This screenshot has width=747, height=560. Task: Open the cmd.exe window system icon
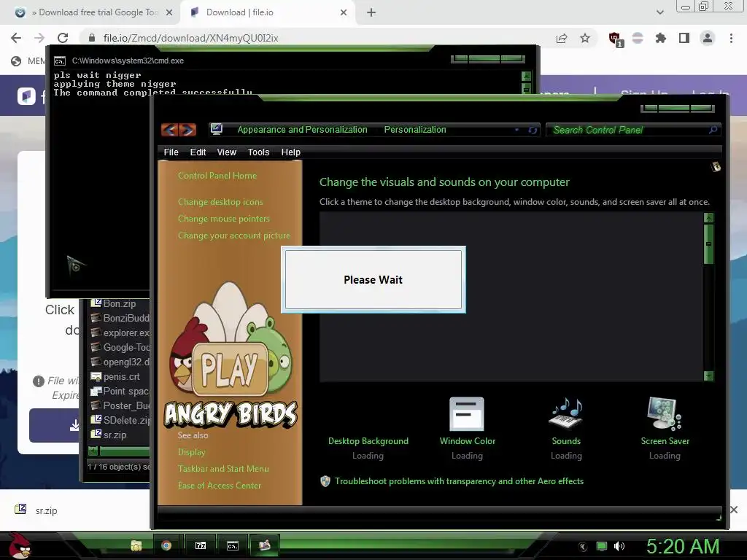(x=60, y=61)
